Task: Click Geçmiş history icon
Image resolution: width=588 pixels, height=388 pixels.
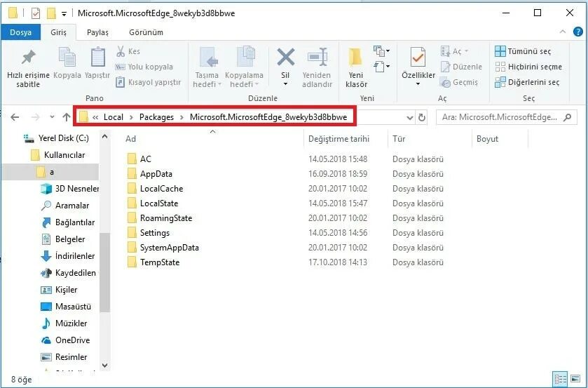Action: pos(445,82)
